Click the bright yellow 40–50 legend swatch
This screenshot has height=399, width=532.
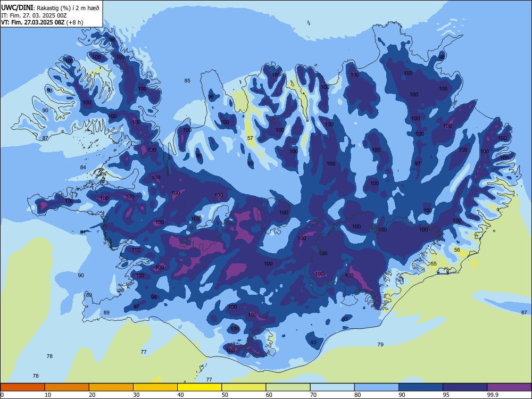[199, 387]
